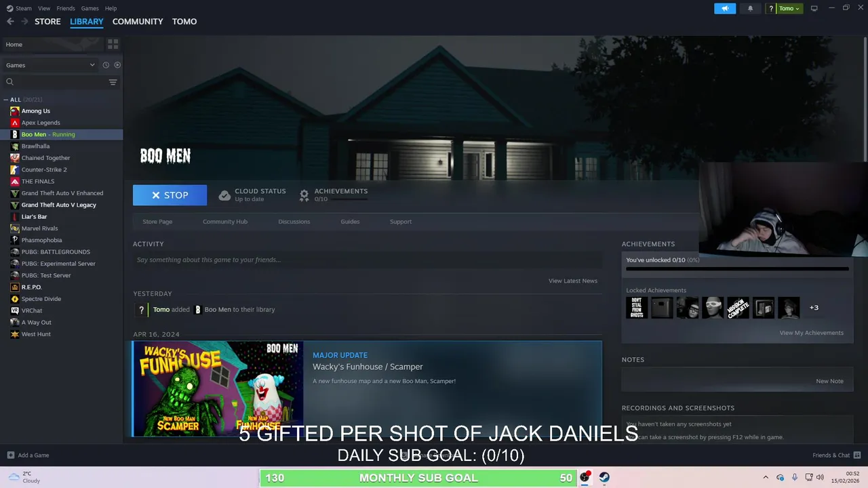
Task: Open Friends & Chat
Action: pos(837,455)
